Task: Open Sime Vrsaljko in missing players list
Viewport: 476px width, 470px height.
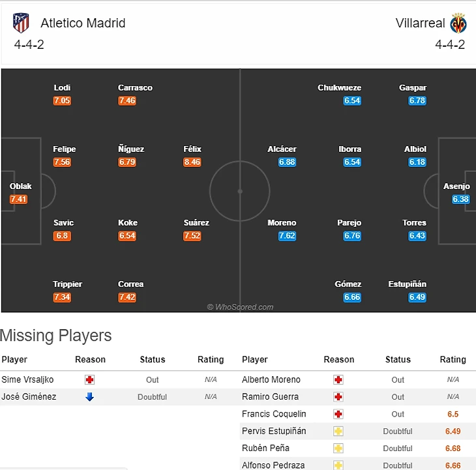Action: (x=28, y=379)
